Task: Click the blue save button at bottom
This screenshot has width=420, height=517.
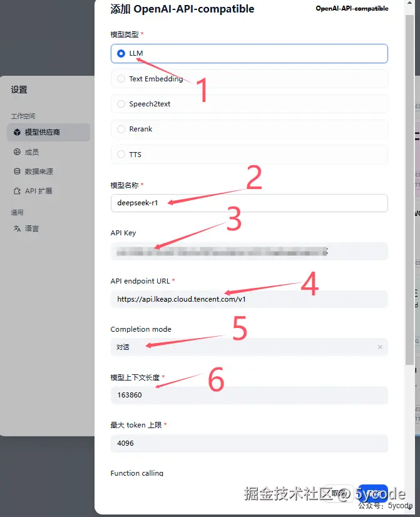Action: (x=373, y=493)
